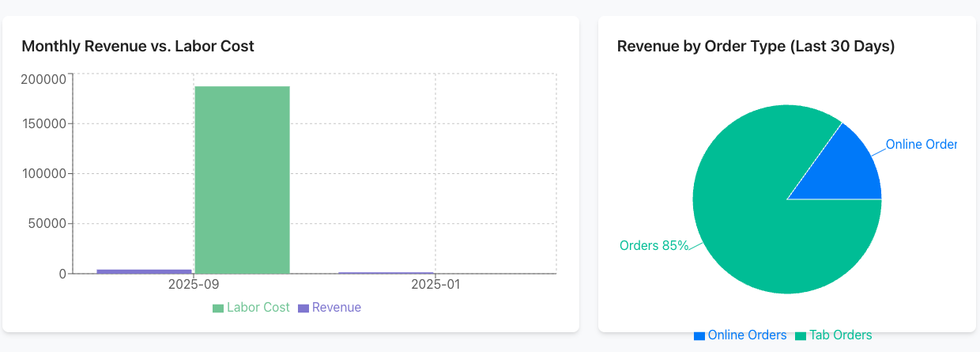Toggle the Tab Orders legend text

[840, 335]
